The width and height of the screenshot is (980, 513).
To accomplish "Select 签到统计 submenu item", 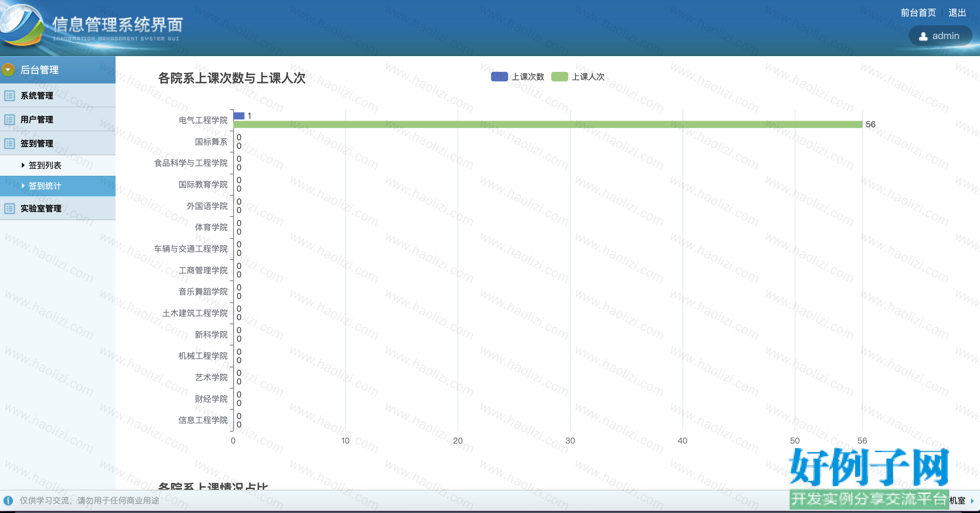I will click(x=58, y=186).
